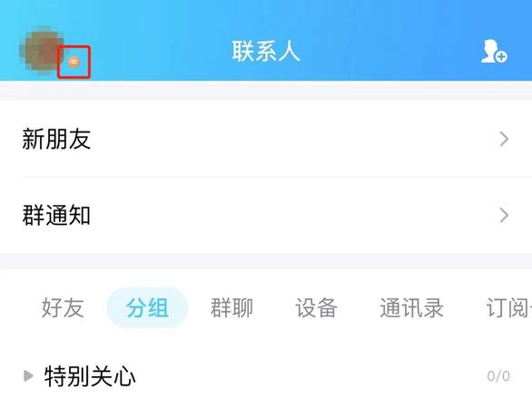Click the orange status badge on avatar
The width and height of the screenshot is (532, 399).
pos(74,62)
